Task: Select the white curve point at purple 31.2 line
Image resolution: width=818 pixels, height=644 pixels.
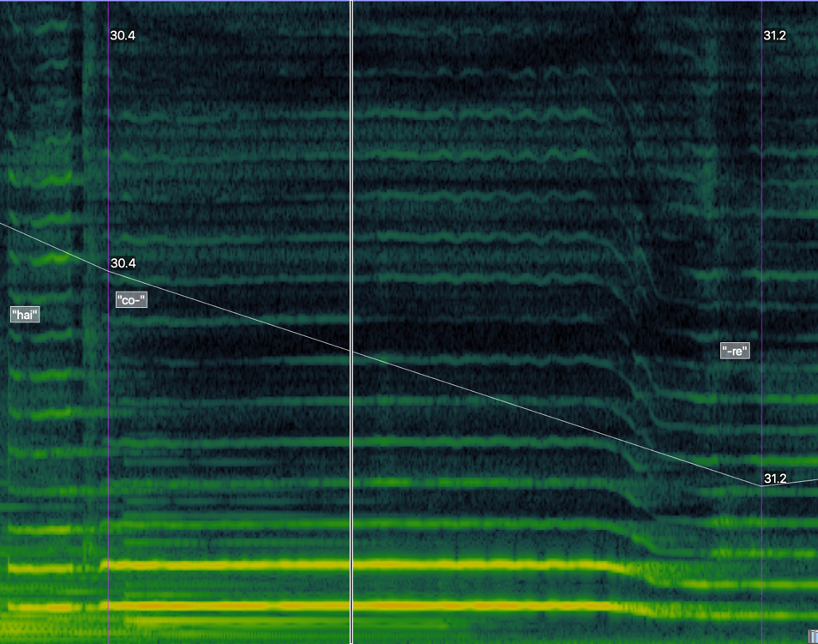Action: click(x=761, y=485)
